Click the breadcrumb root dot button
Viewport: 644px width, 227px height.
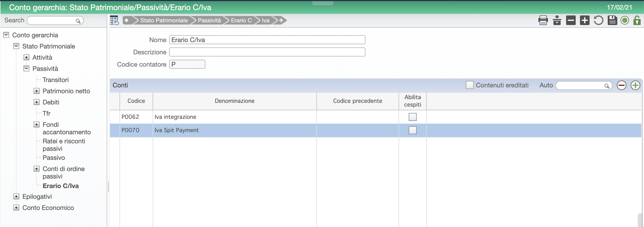[x=127, y=20]
